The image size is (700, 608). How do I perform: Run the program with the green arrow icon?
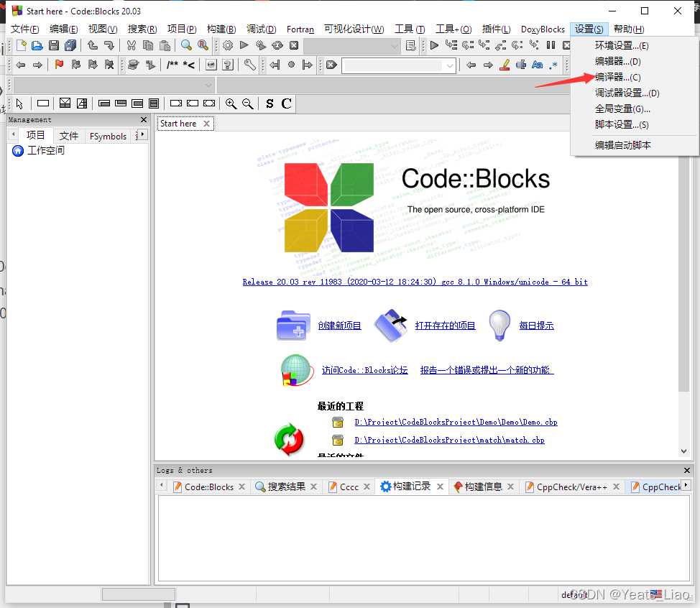[x=244, y=45]
